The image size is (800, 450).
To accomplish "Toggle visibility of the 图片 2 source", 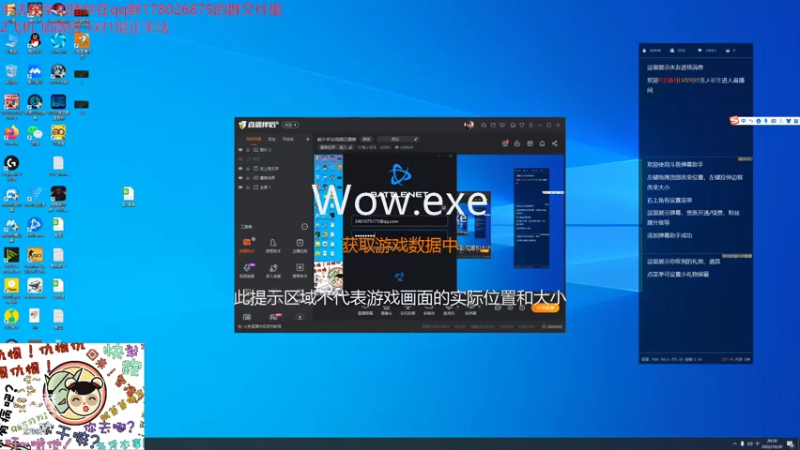I will (x=240, y=149).
